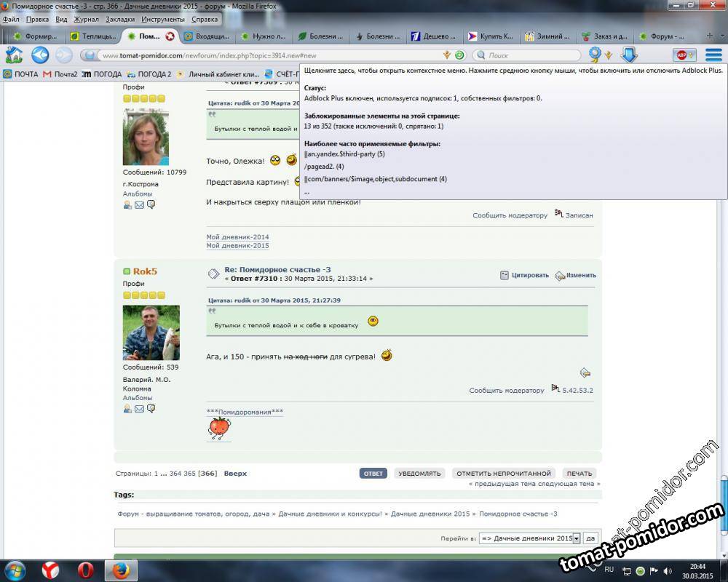
Task: Click the Цитировать quote icon on Rok5's post
Action: pos(505,275)
